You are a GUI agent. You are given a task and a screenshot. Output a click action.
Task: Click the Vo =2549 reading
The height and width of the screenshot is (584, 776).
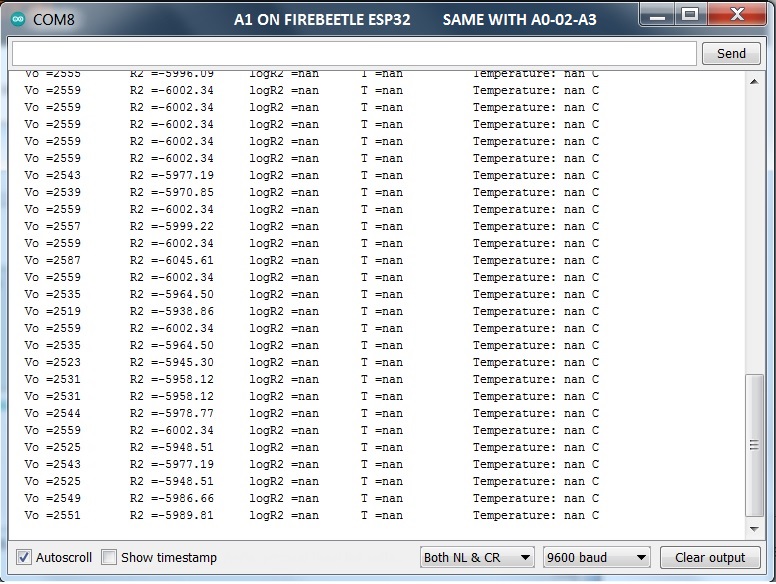point(52,498)
